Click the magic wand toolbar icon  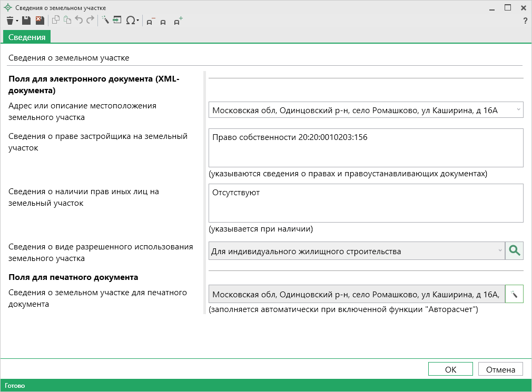click(105, 21)
